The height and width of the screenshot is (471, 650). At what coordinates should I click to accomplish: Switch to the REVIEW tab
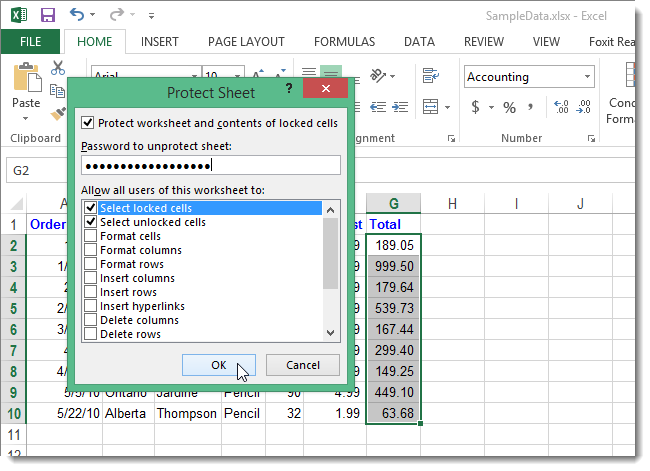tap(484, 42)
